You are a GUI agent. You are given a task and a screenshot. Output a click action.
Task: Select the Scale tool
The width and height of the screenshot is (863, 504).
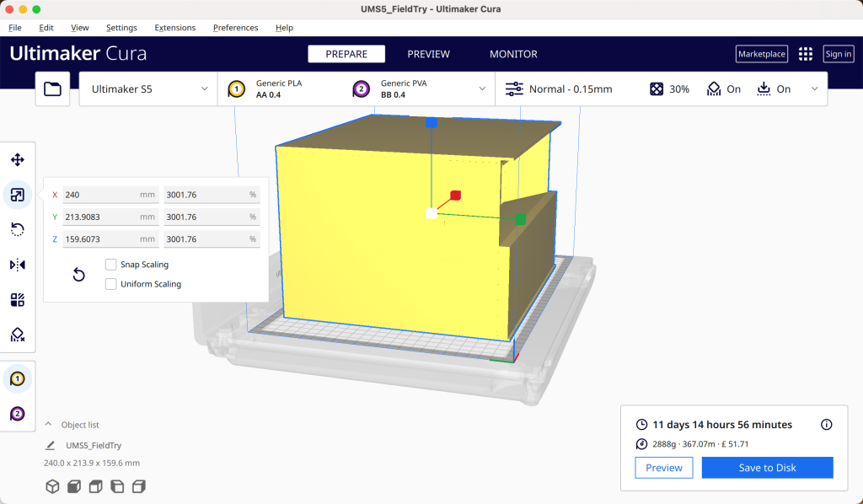(18, 195)
